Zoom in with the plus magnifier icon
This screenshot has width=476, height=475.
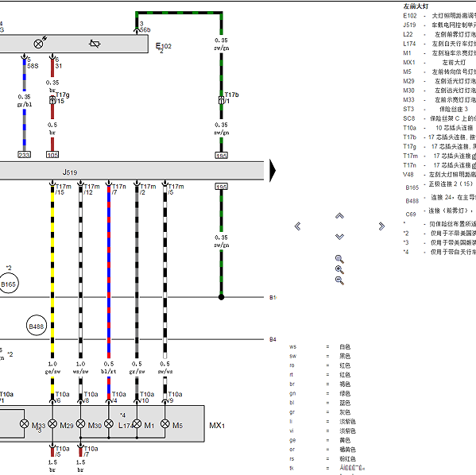click(x=339, y=269)
